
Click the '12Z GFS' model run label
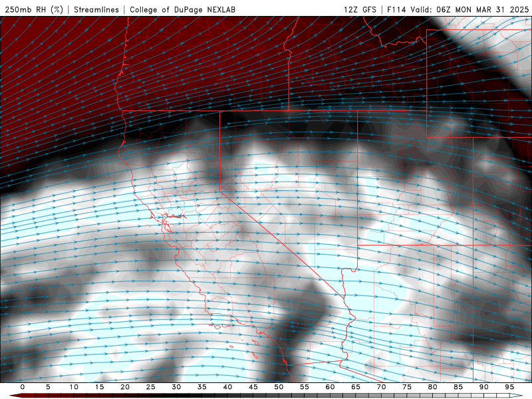[x=360, y=9]
